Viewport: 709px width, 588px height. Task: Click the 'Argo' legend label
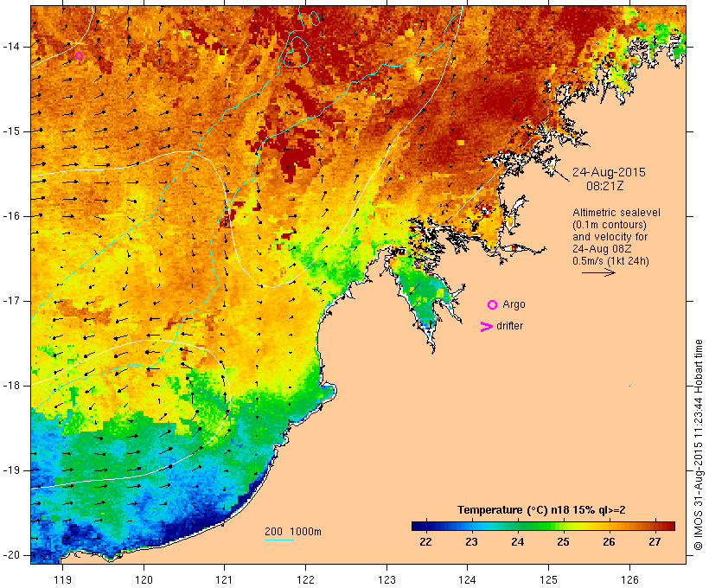(514, 305)
